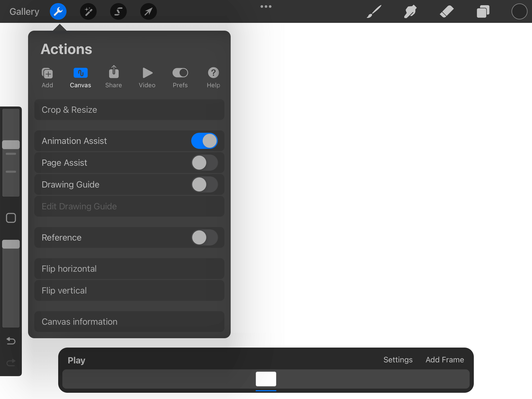Open the active color circle swatch

point(519,11)
